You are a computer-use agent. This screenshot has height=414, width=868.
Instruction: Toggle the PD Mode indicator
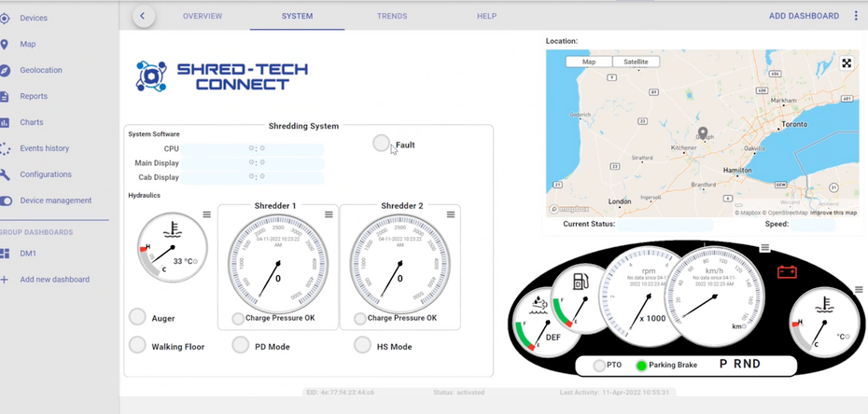[x=240, y=344]
